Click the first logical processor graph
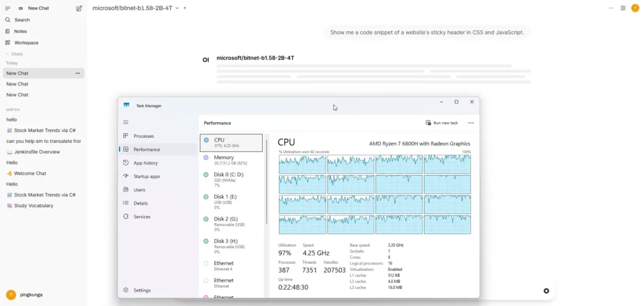Viewport: 644px width, 306px height. click(303, 164)
